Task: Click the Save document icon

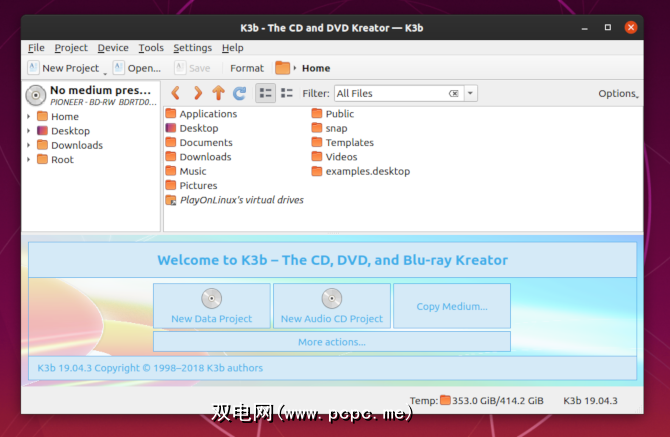Action: tap(180, 68)
